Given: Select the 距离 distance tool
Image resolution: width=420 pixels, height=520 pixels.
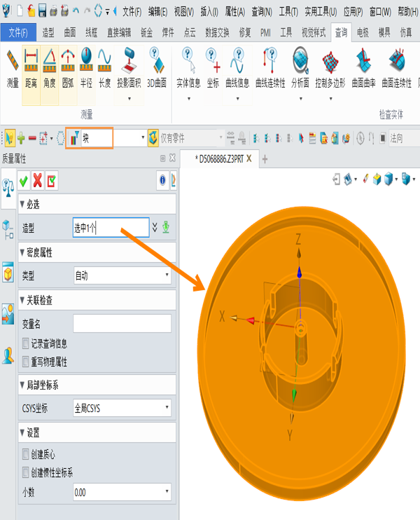Looking at the screenshot, I should (31, 69).
